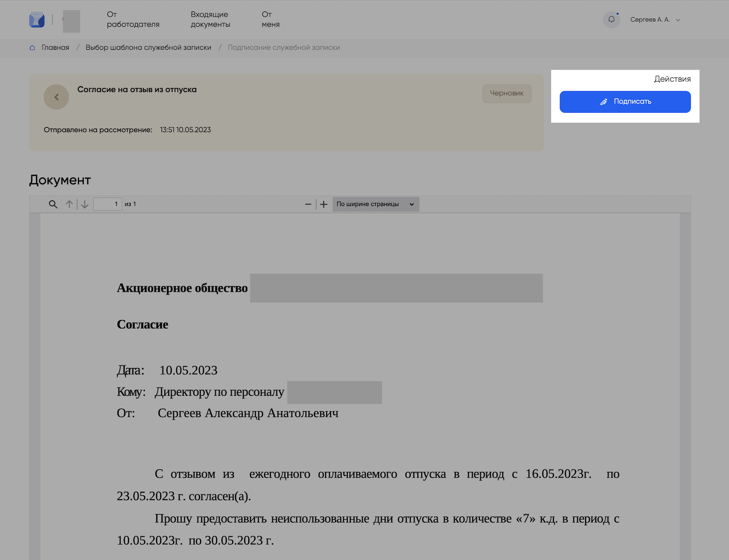Screen dimensions: 729x560
Task: Click the home icon in breadcrumbs
Action: point(32,48)
